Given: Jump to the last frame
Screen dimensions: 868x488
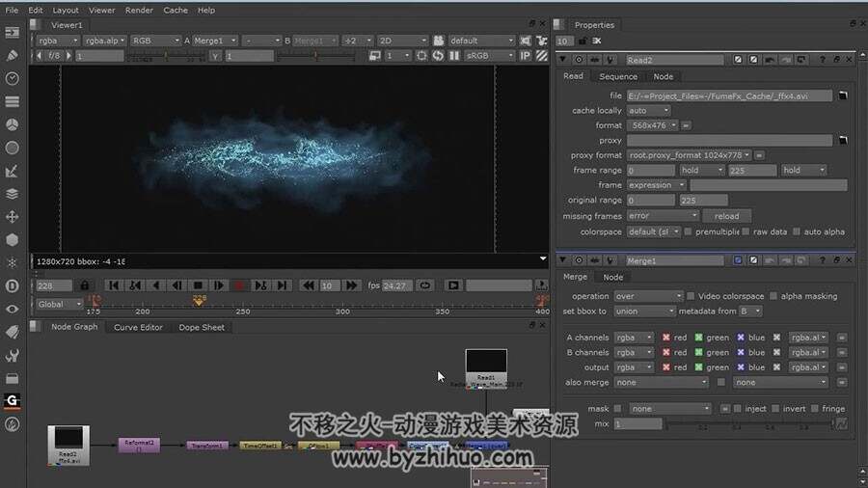Looking at the screenshot, I should click(x=282, y=285).
